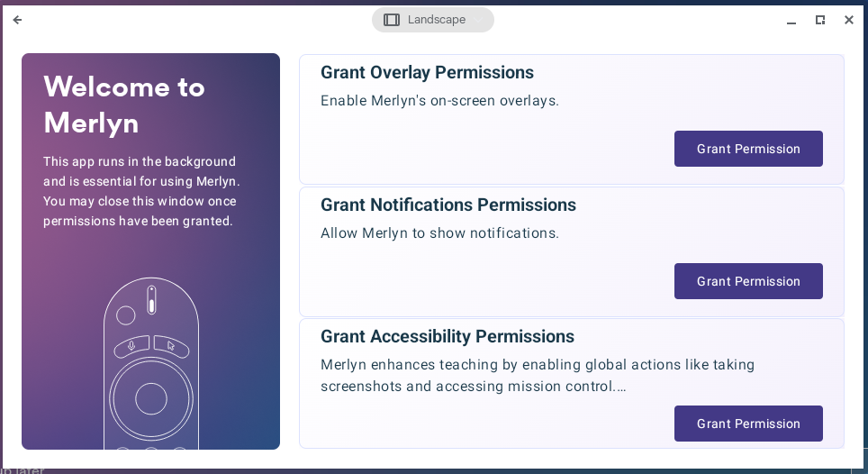Click the cursor pointer button on remote

[x=171, y=345]
